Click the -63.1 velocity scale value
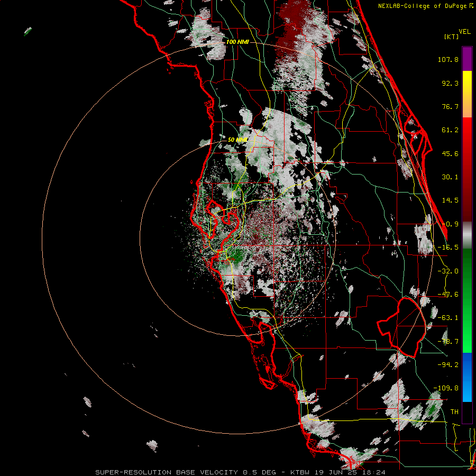This screenshot has height=476, width=476. click(x=448, y=318)
